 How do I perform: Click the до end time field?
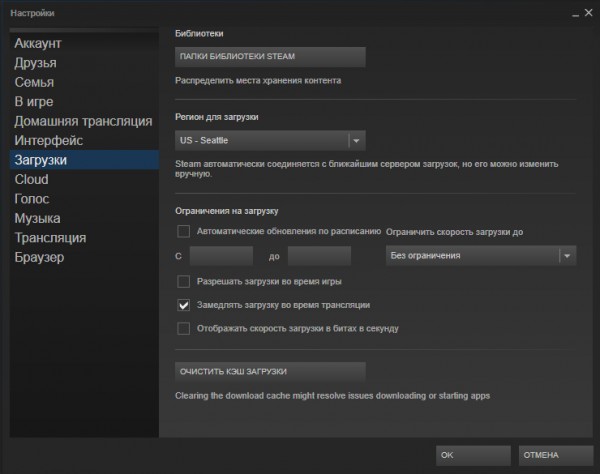point(319,256)
